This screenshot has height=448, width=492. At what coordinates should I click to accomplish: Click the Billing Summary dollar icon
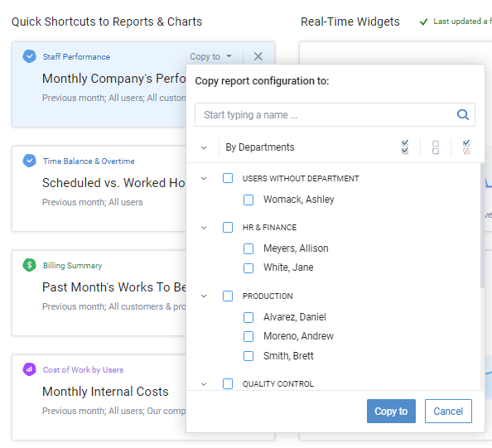point(29,265)
